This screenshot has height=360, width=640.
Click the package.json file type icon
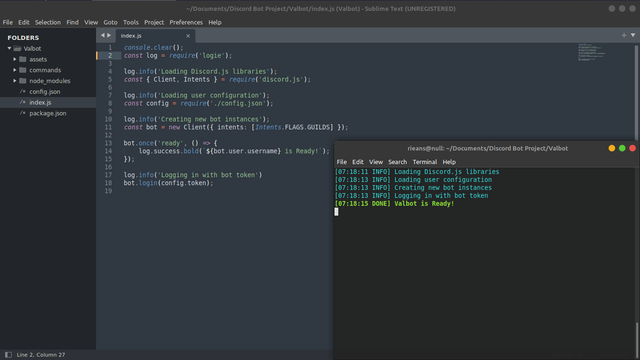click(23, 113)
